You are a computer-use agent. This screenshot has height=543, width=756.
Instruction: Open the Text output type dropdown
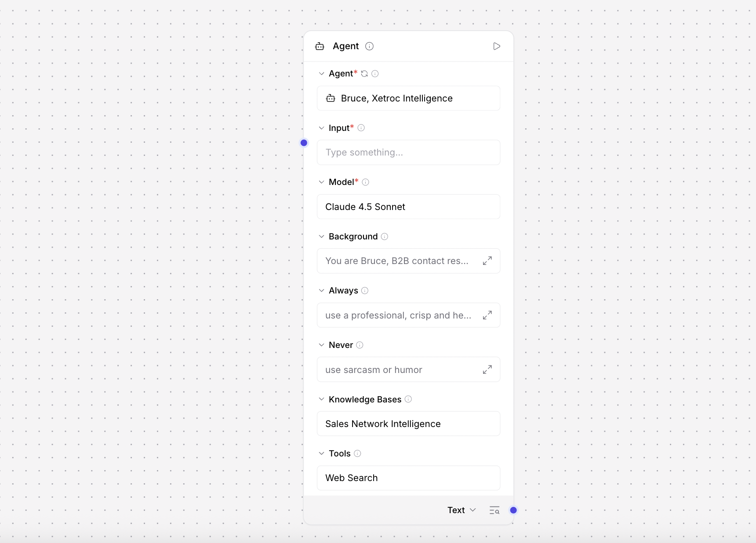[461, 510]
